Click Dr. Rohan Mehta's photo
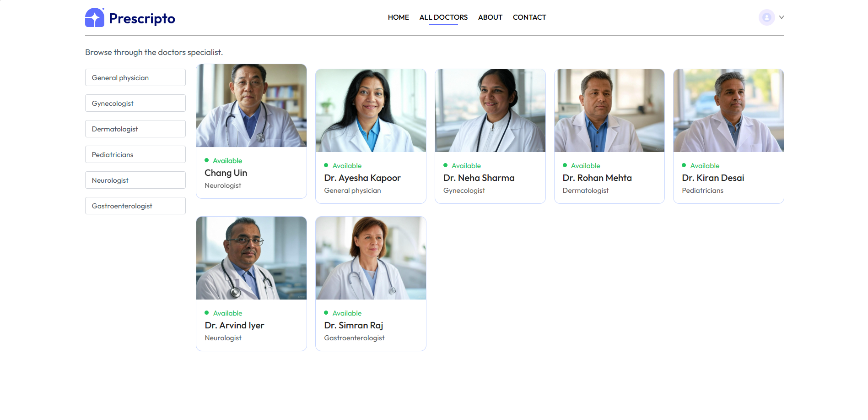The image size is (868, 420). tap(609, 110)
